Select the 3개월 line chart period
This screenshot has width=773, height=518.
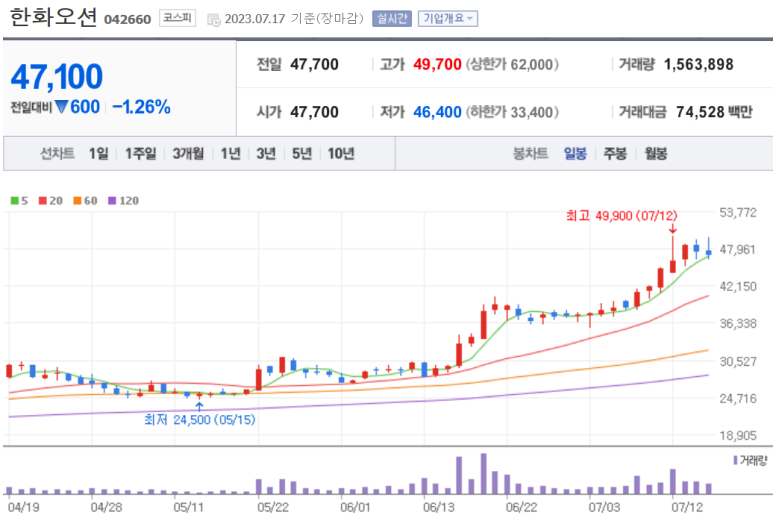pyautogui.click(x=188, y=153)
